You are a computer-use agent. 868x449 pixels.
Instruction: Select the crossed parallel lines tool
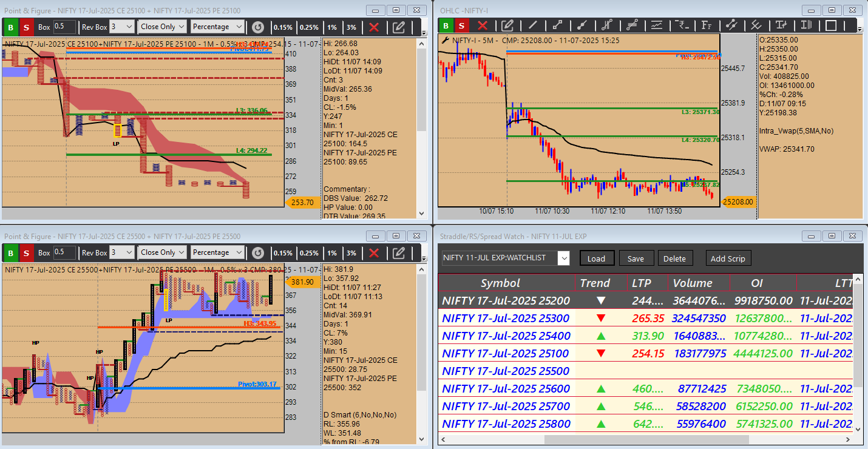(x=756, y=25)
